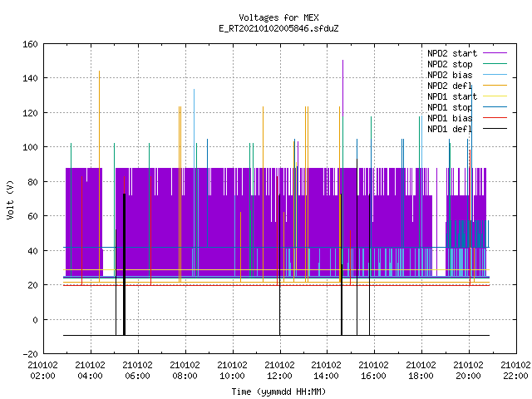Image resolution: width=532 pixels, height=399 pixels.
Task: Click the NPD2 defl legend label
Action: [x=450, y=86]
